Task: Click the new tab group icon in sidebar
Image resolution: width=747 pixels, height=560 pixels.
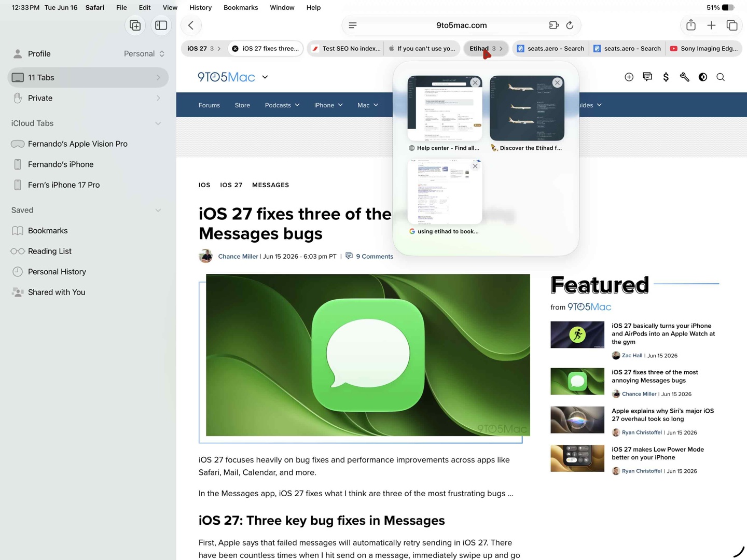Action: click(135, 25)
